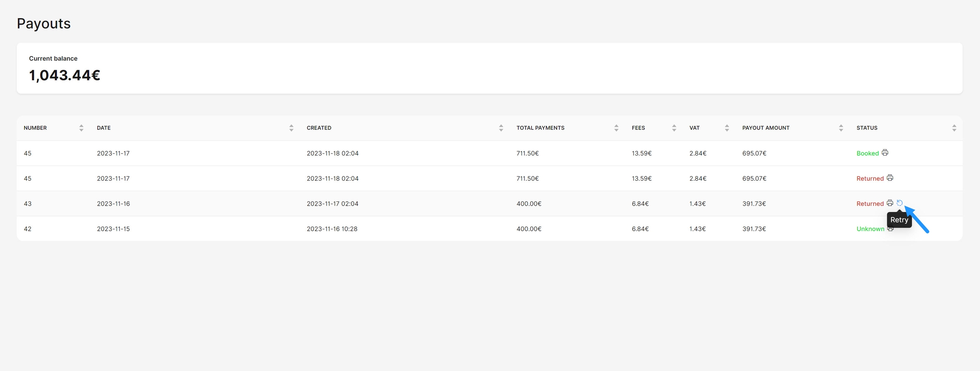Retry the returned payout 43

(x=900, y=203)
